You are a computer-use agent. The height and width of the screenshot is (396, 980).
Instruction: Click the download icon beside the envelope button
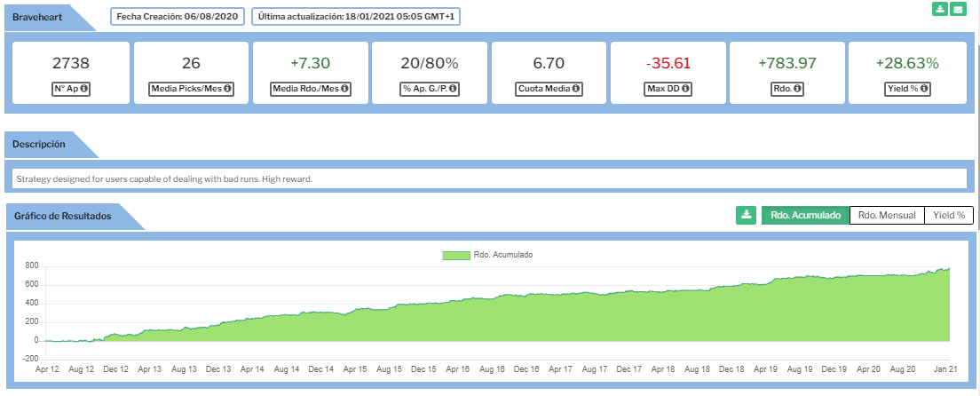point(940,10)
